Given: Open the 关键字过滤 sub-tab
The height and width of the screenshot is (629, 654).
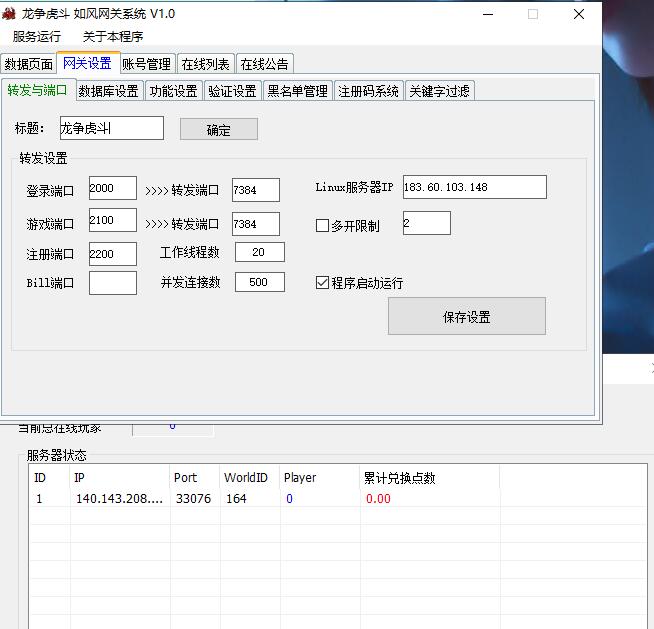Looking at the screenshot, I should pyautogui.click(x=438, y=91).
